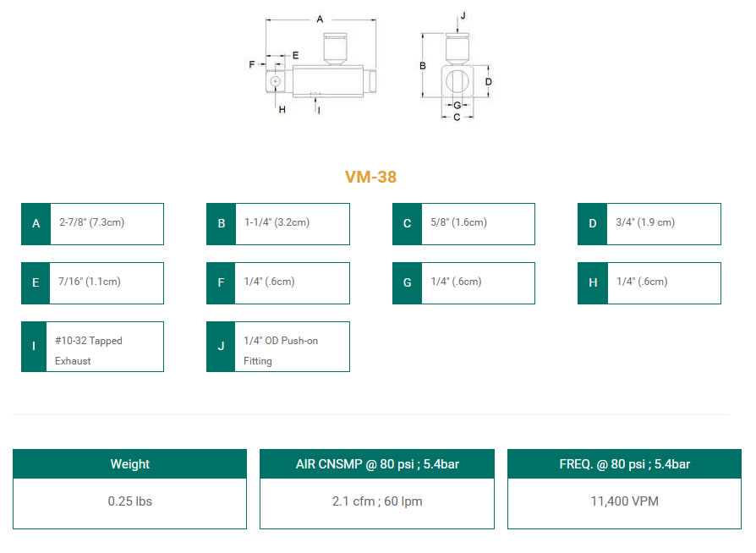Select the green E dimension label
756x553 pixels.
36,283
